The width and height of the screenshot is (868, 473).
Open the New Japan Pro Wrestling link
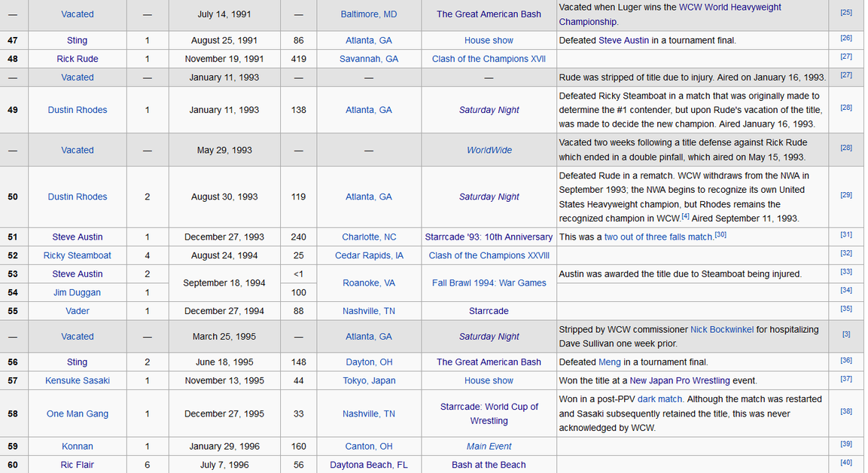(680, 381)
